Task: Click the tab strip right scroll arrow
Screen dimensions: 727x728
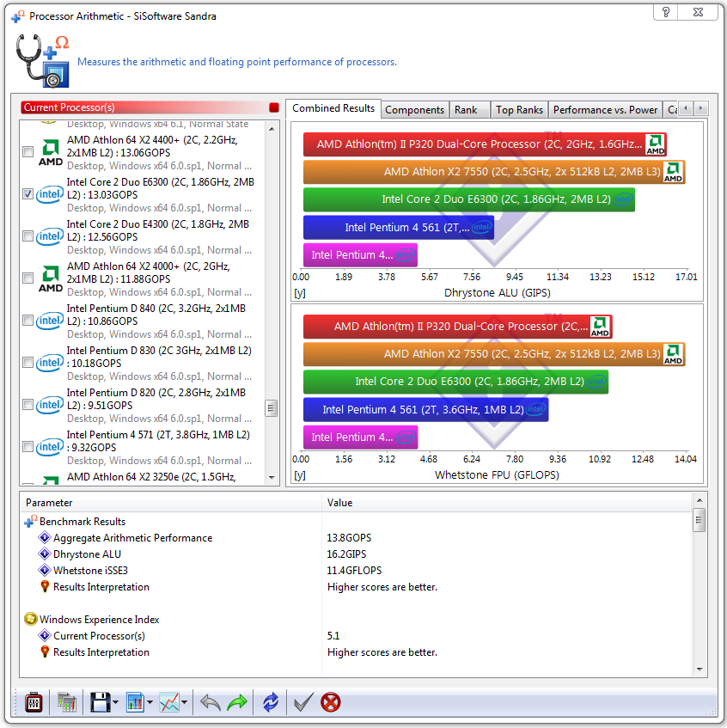Action: pyautogui.click(x=700, y=108)
